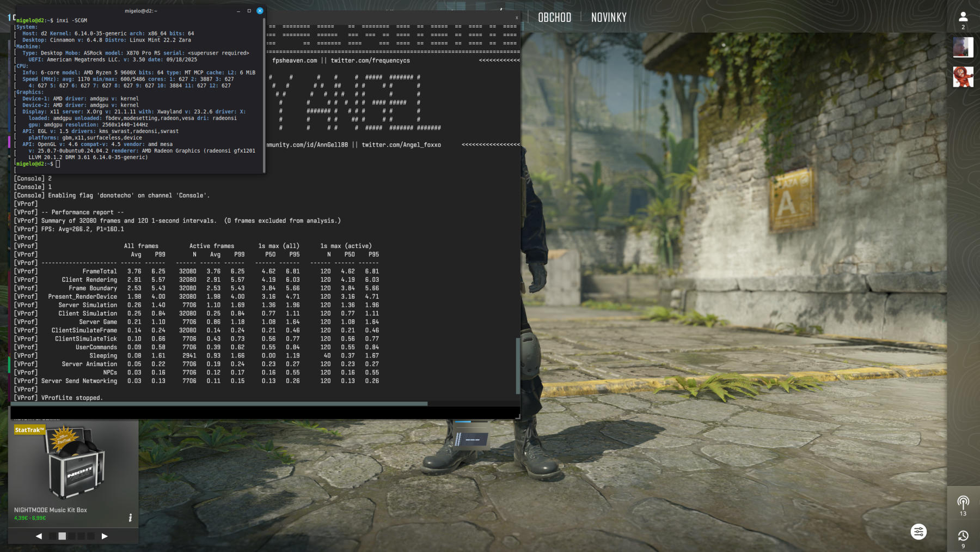
Task: Open the NOVINKY tab
Action: coord(609,17)
